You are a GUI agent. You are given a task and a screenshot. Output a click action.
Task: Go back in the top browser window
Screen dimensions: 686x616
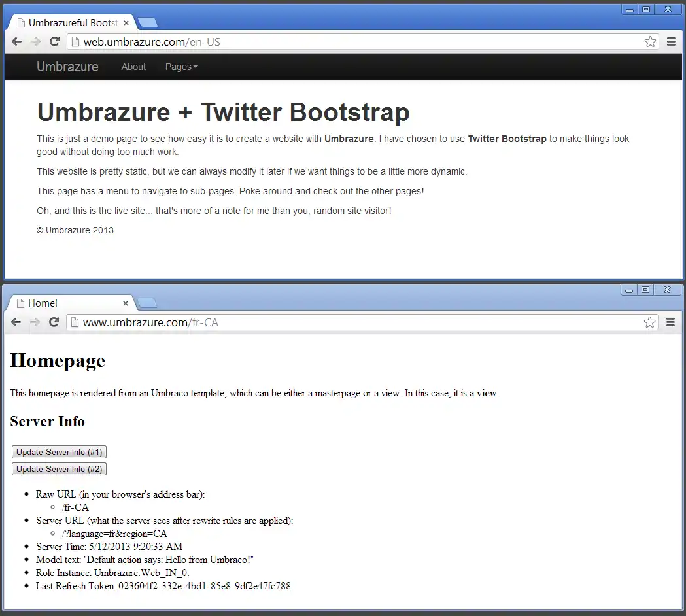click(x=16, y=42)
